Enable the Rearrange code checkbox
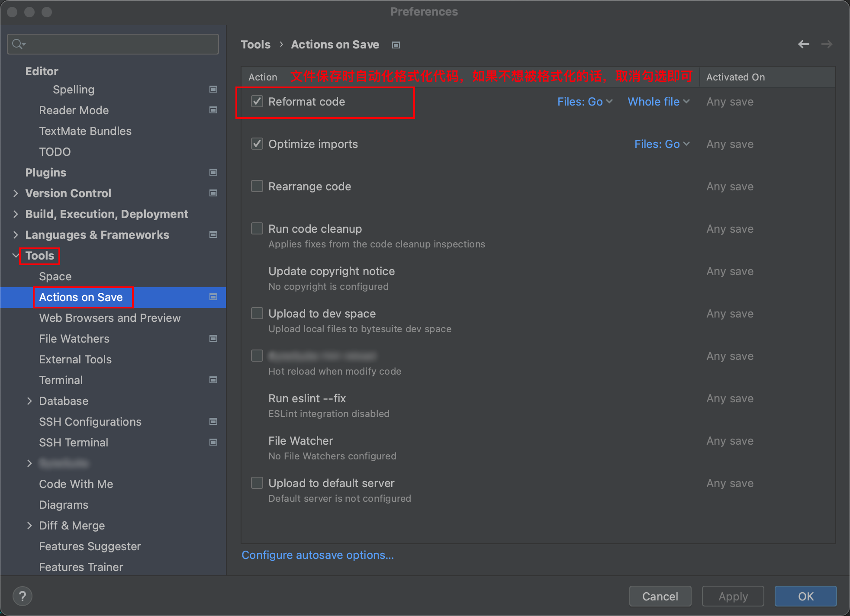Screen dimensions: 850x616 pos(257,186)
